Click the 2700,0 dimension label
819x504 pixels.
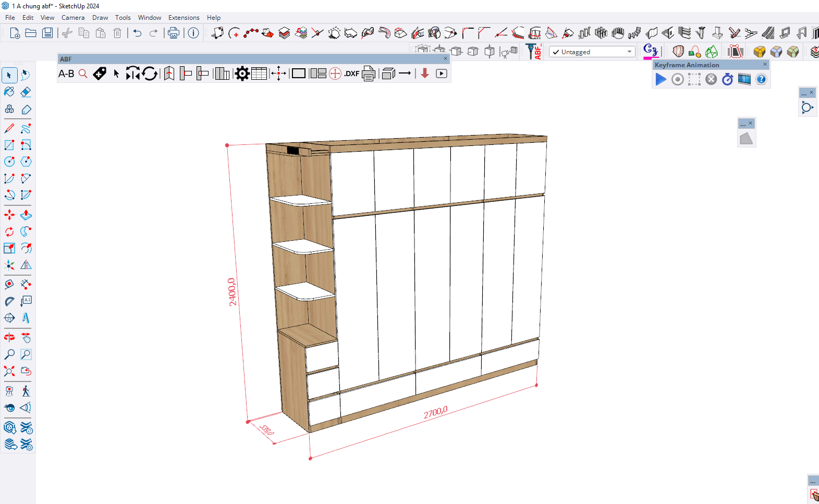pyautogui.click(x=435, y=412)
